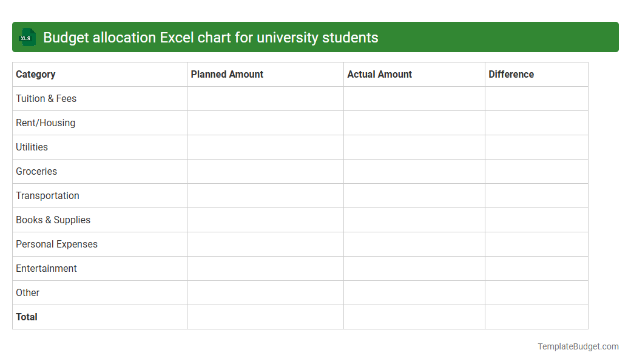Click the Transportation category cell
This screenshot has width=631, height=364.
47,195
